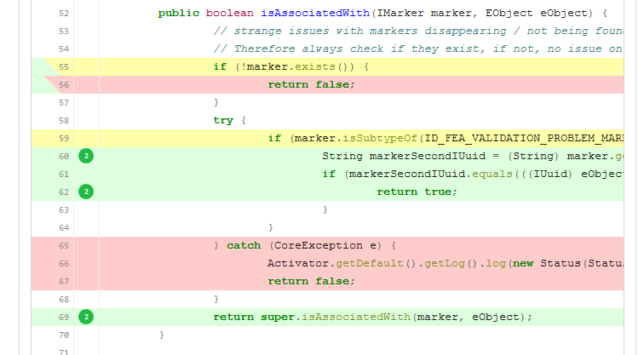Image resolution: width=644 pixels, height=355 pixels.
Task: Click the 'if (!marker.exists())' line
Action: click(290, 67)
